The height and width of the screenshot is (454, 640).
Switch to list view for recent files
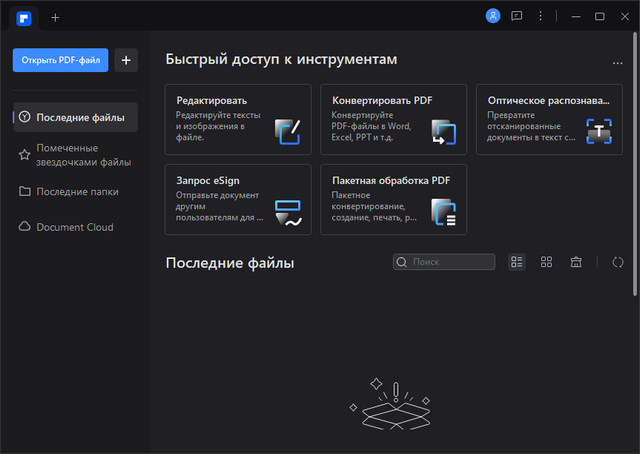point(517,262)
